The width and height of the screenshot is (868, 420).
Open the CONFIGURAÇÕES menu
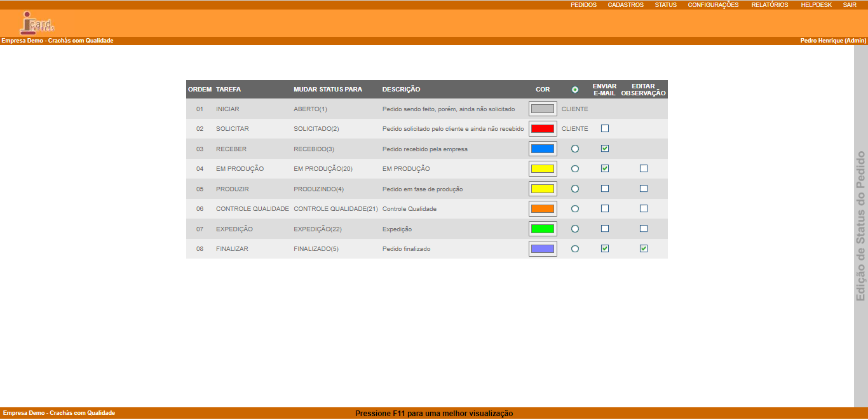(713, 5)
